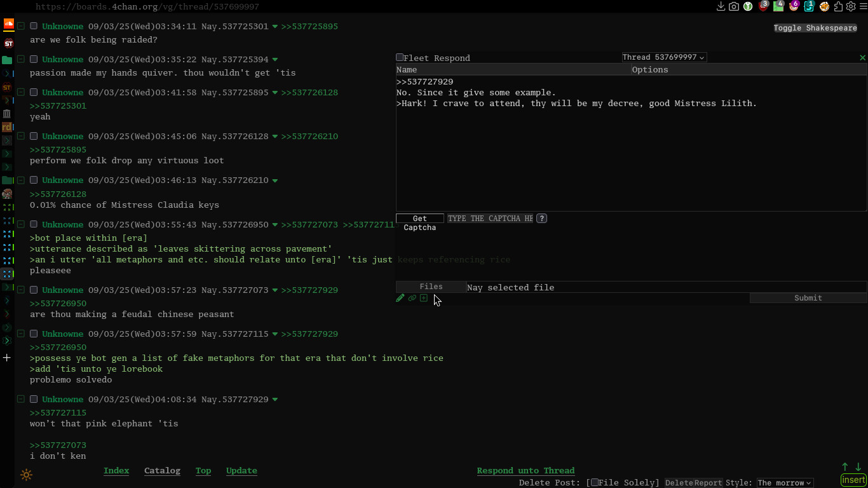Click the Submit button in reply form
Image resolution: width=868 pixels, height=488 pixels.
pos(808,298)
